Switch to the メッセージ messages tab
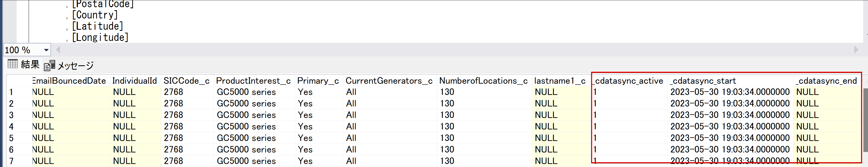The height and width of the screenshot is (167, 868). click(75, 65)
